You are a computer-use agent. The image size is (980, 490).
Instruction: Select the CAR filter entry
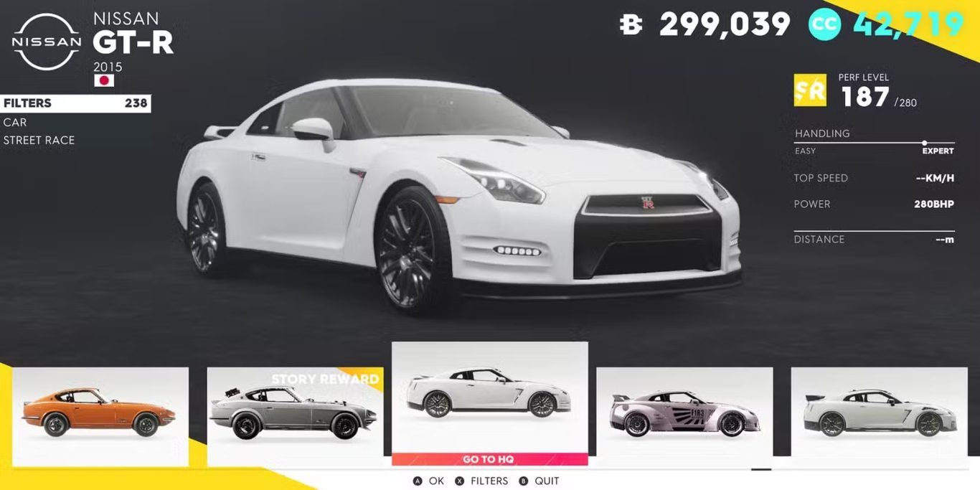tap(15, 122)
